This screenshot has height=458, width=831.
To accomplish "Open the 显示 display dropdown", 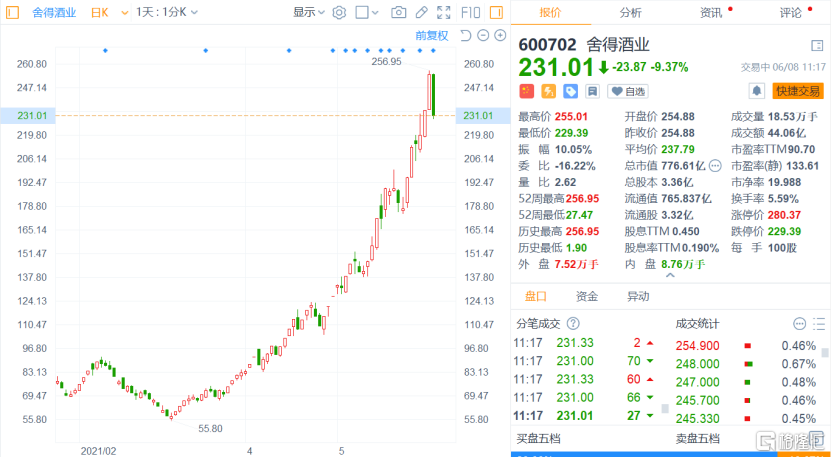I will coord(309,12).
